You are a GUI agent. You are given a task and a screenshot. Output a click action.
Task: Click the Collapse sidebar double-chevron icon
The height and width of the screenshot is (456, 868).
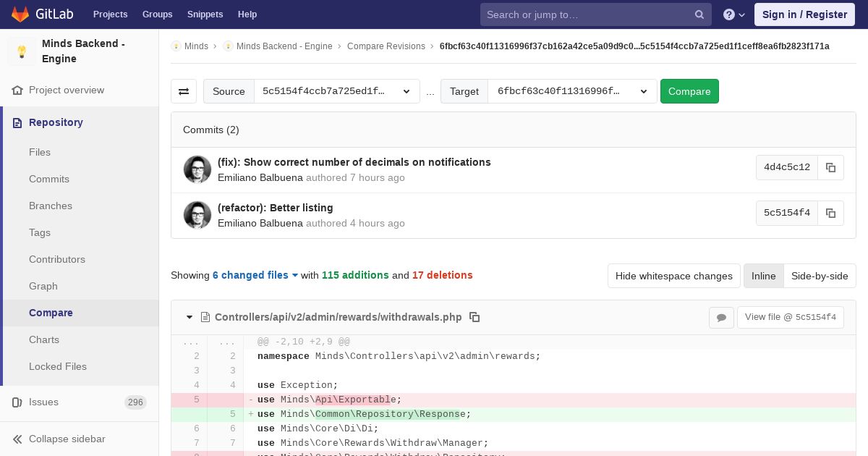17,439
